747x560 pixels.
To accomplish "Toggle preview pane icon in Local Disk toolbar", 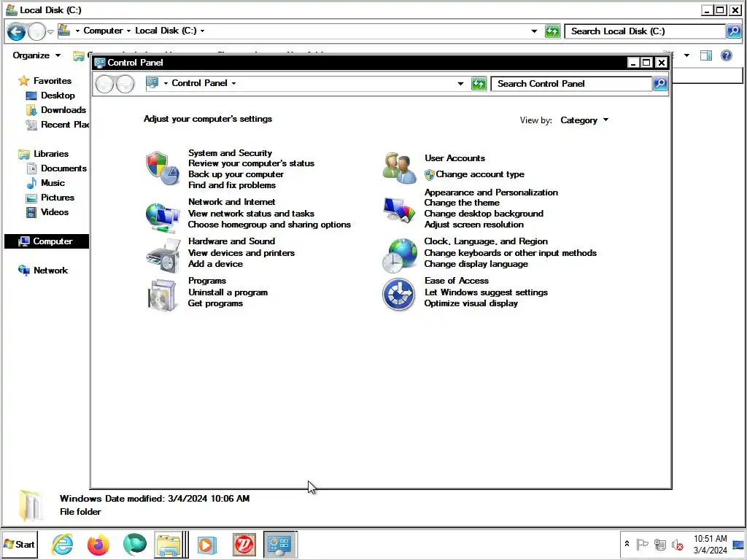I will [706, 55].
